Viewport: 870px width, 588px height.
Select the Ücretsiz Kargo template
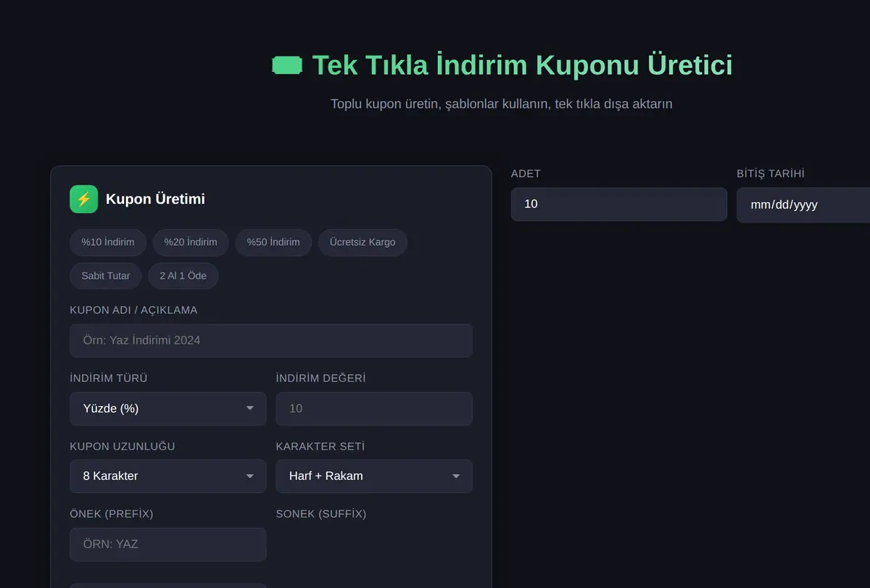pos(362,242)
